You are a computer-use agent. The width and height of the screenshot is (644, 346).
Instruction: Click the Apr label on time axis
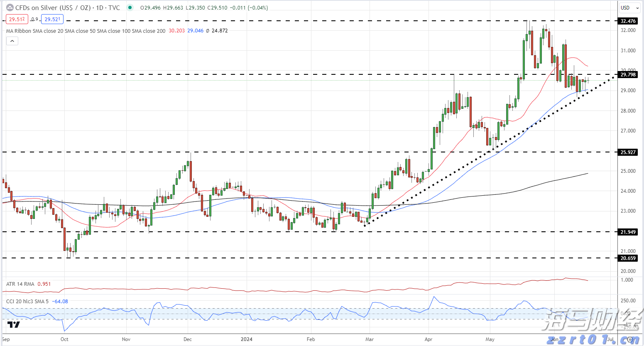pos(429,339)
